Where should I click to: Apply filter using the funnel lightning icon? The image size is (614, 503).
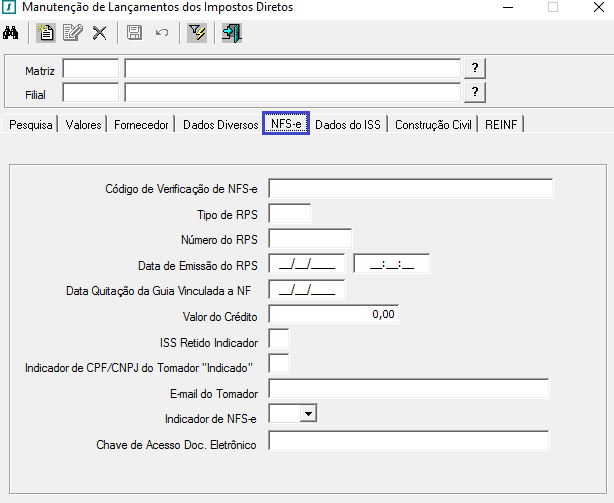(x=197, y=33)
